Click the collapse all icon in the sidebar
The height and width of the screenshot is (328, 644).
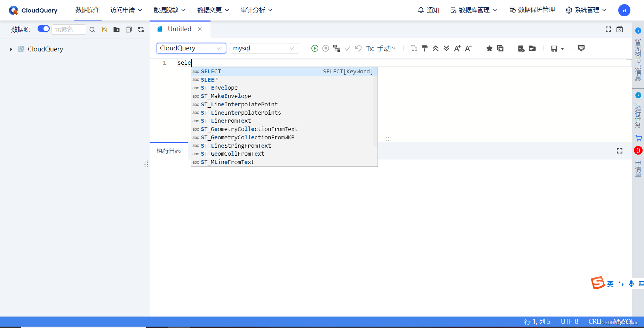click(x=129, y=30)
